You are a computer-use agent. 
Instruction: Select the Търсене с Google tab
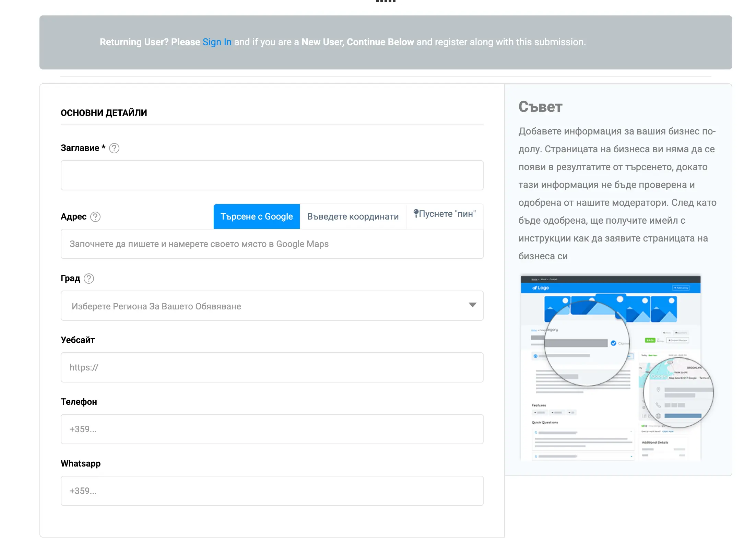pos(257,216)
